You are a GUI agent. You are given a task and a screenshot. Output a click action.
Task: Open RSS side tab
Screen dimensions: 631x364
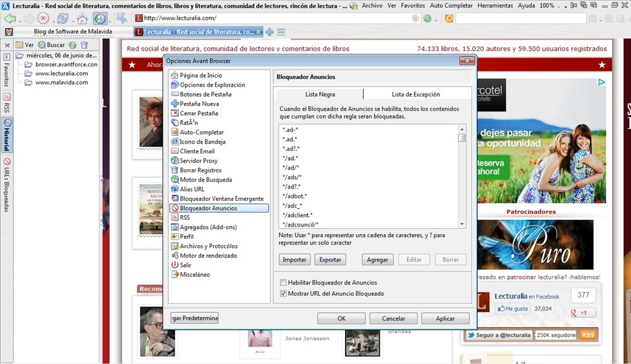(x=7, y=103)
